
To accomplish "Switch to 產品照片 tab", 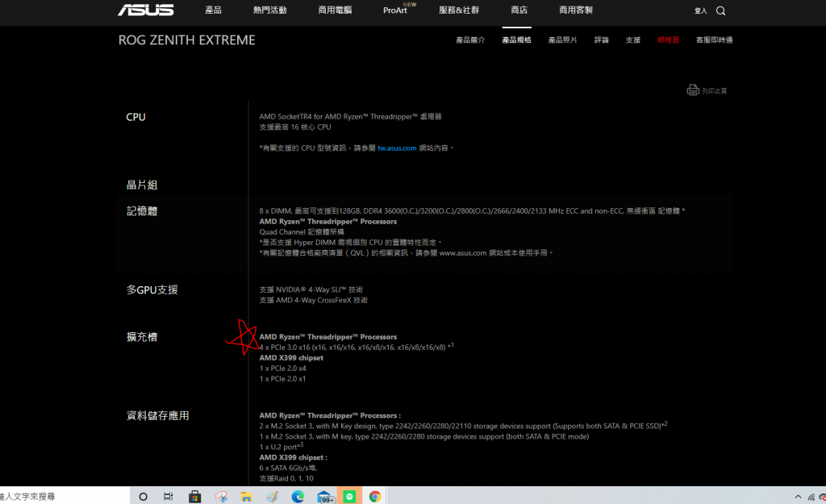I will [562, 40].
